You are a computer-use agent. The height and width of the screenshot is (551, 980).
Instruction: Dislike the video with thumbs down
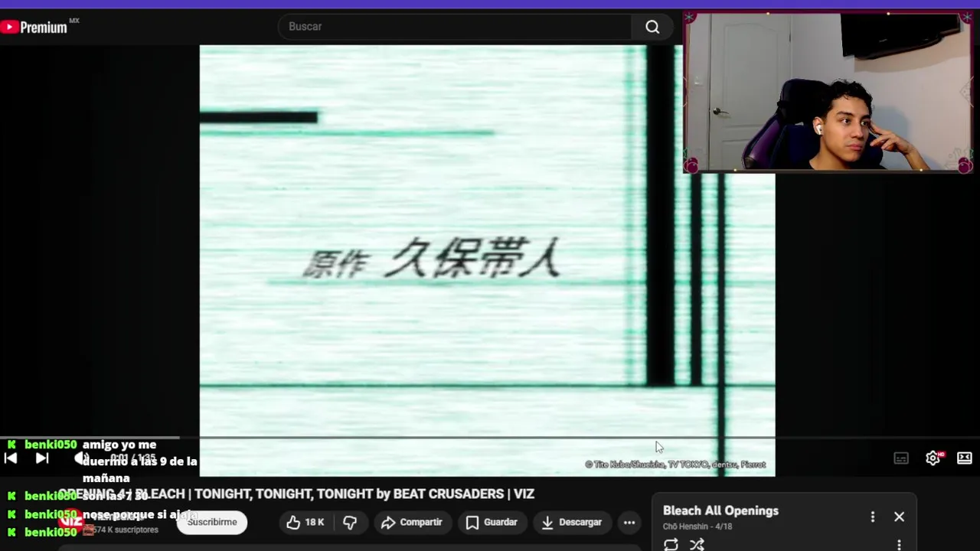(x=350, y=522)
